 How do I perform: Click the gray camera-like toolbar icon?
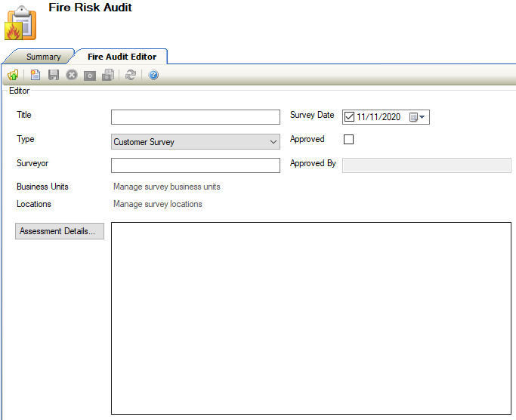coord(90,76)
